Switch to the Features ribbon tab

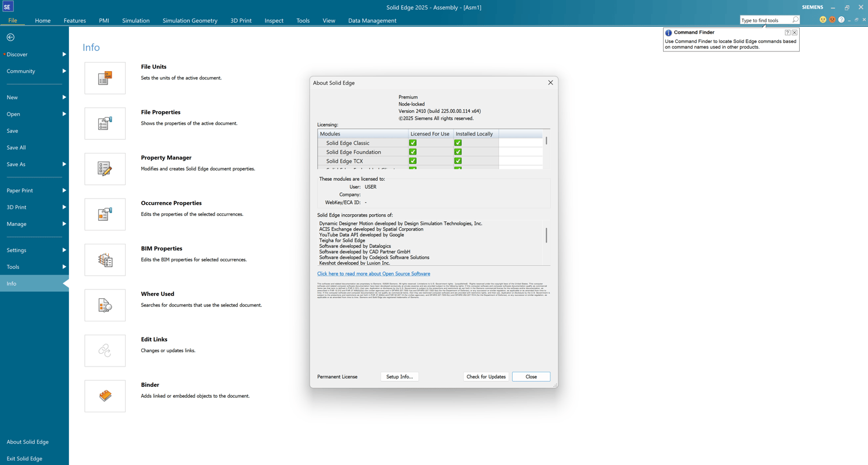tap(75, 20)
